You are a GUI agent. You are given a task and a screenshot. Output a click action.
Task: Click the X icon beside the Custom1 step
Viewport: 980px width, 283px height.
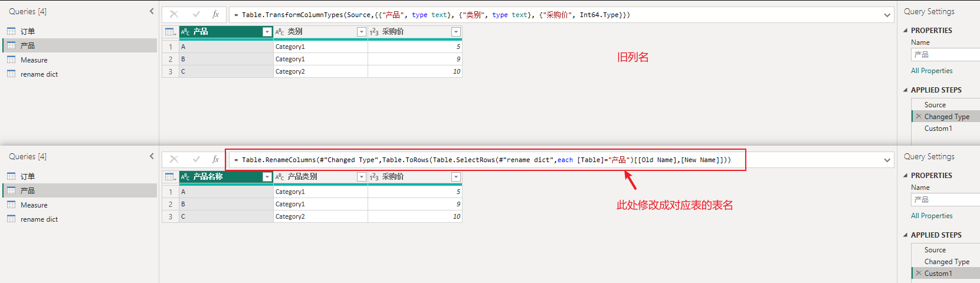(918, 274)
